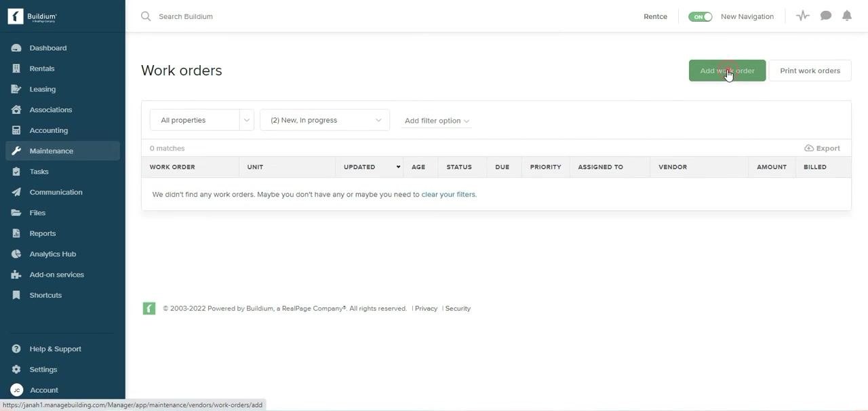Click the Priority column header

545,167
